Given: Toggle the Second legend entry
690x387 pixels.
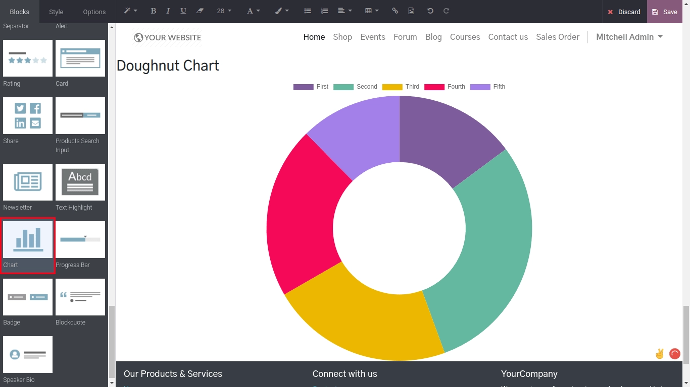Looking at the screenshot, I should [355, 87].
